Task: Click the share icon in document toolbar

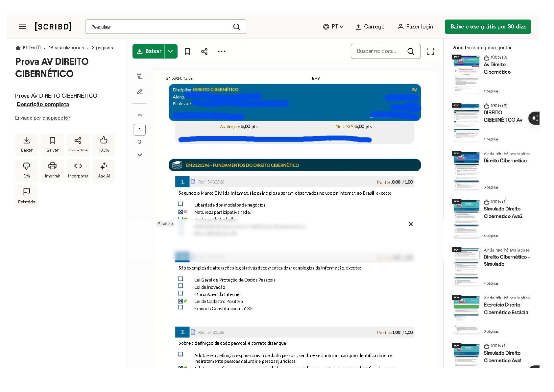Action: click(204, 51)
